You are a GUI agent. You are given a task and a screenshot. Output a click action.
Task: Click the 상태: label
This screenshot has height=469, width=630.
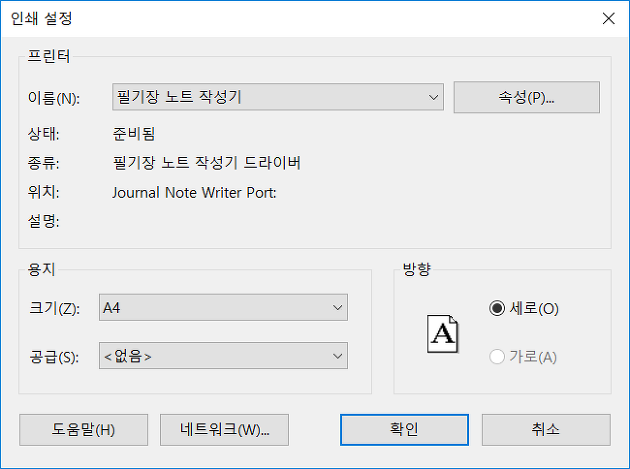43,134
